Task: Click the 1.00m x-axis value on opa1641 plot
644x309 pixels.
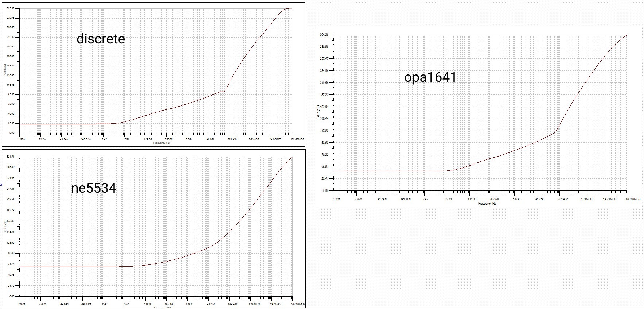Action: (336, 199)
